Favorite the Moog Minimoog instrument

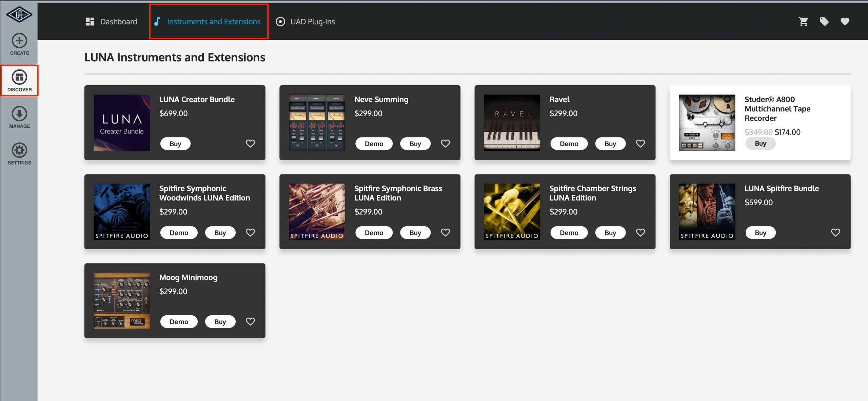(x=250, y=322)
